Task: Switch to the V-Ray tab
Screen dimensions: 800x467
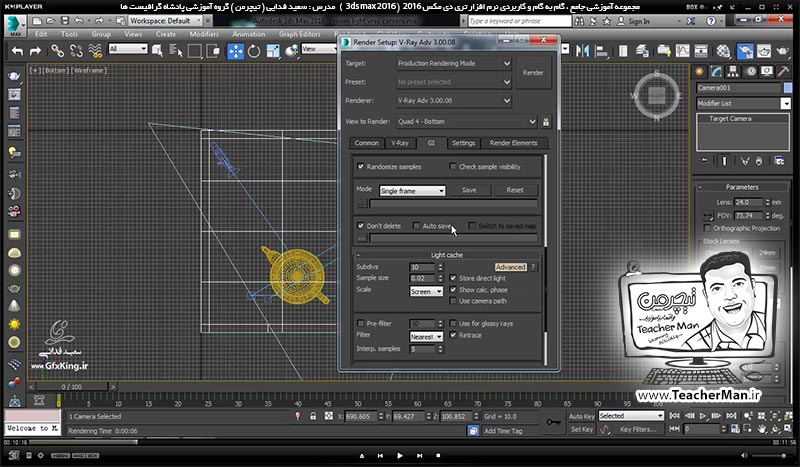Action: (399, 143)
